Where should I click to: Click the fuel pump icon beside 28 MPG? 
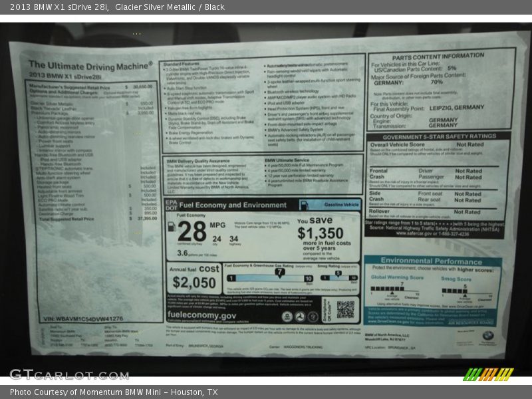point(172,227)
